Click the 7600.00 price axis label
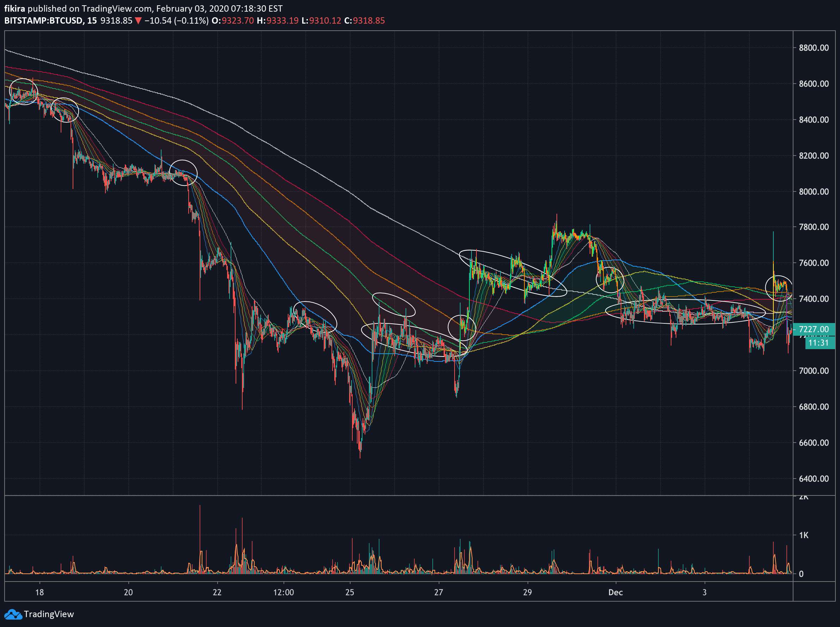This screenshot has width=840, height=627. point(814,263)
